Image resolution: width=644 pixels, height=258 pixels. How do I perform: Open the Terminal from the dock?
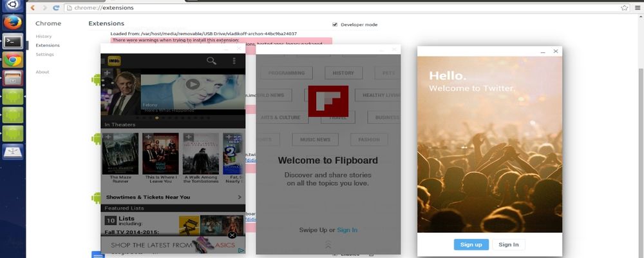click(13, 41)
